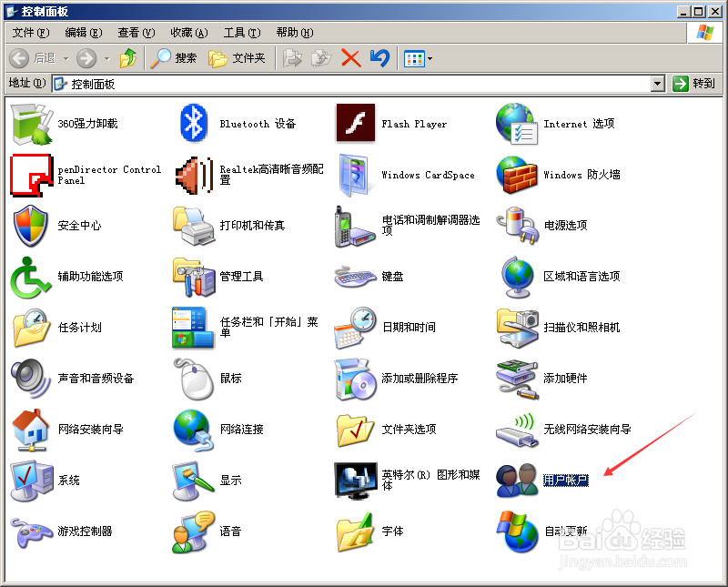Click the Move To toolbar button
This screenshot has height=587, width=728.
[x=292, y=58]
